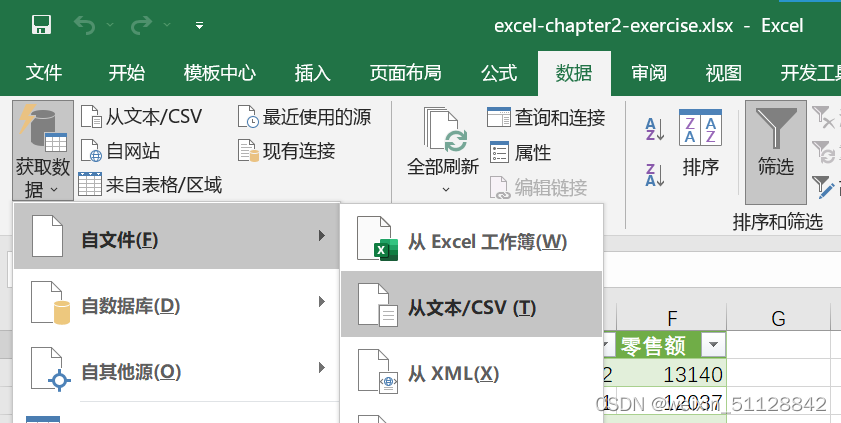Viewport: 841px width, 423px height.
Task: Open the 排序 dialog button
Action: [700, 143]
